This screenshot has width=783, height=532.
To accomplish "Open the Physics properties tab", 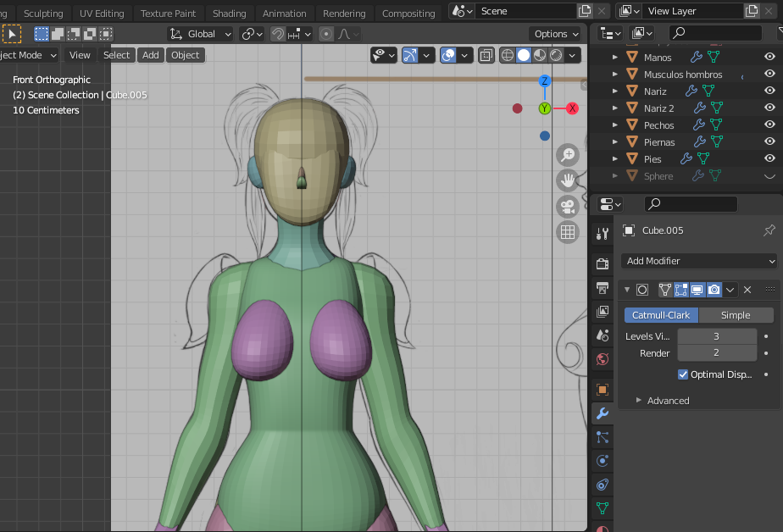I will click(x=603, y=461).
